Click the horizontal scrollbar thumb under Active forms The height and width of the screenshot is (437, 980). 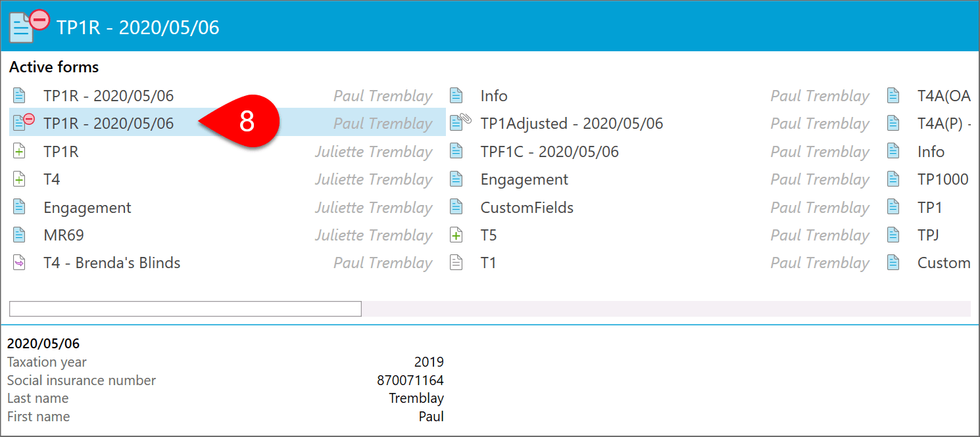point(185,309)
